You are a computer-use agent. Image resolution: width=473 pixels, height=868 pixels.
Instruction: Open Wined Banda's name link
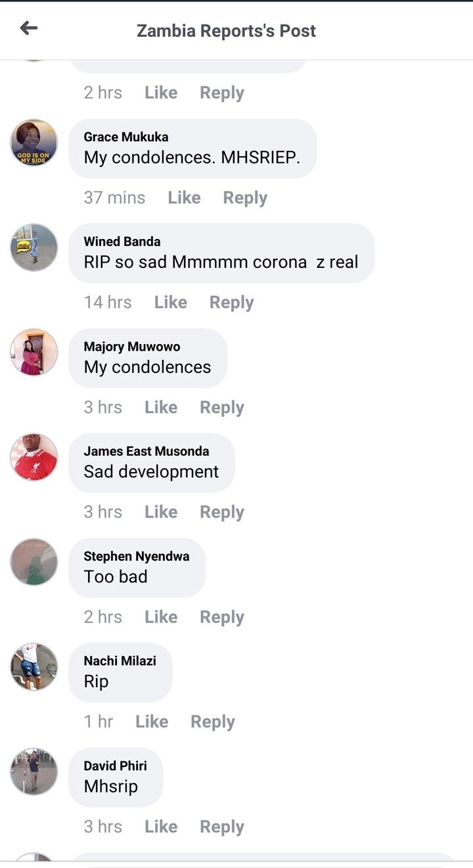(x=122, y=242)
